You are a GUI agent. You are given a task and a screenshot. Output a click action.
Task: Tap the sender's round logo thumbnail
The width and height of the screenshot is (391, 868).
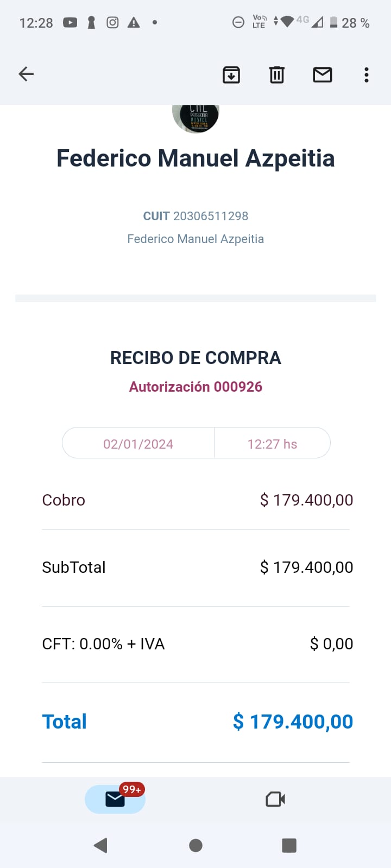195,118
